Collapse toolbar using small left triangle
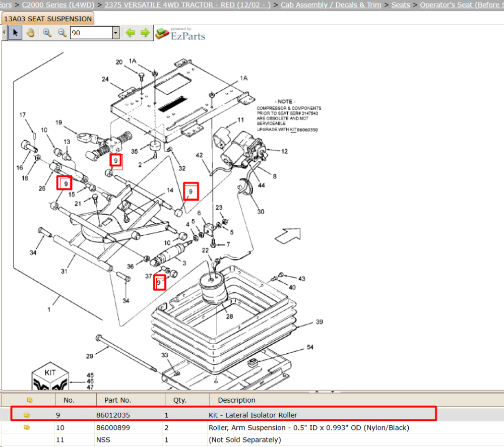This screenshot has height=447, width=504. click(x=4, y=32)
